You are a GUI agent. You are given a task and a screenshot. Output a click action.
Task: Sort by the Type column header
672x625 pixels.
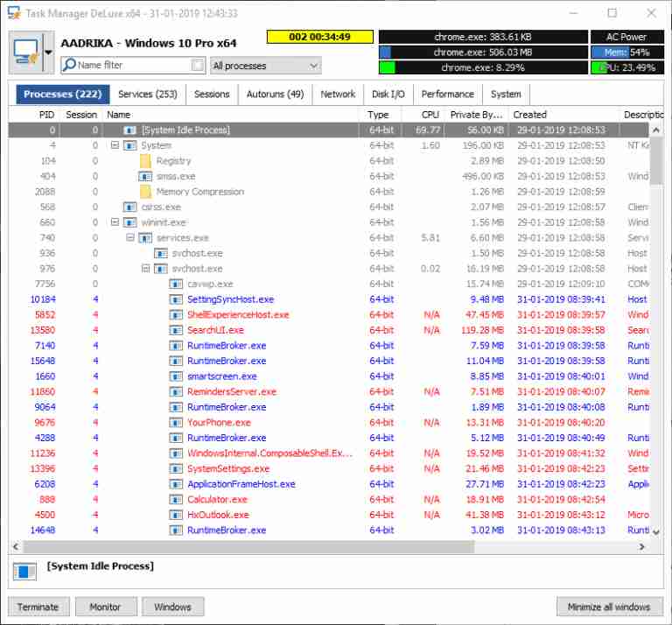click(378, 115)
